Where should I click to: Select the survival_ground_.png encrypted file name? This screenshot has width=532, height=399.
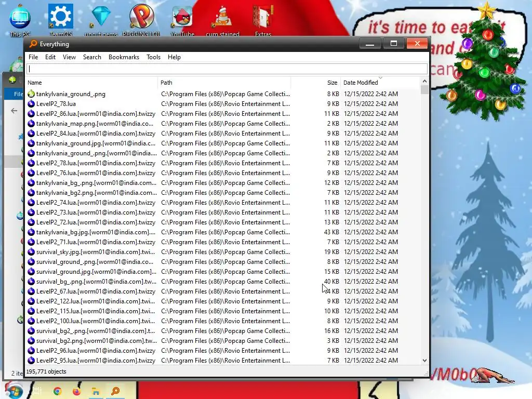click(95, 262)
